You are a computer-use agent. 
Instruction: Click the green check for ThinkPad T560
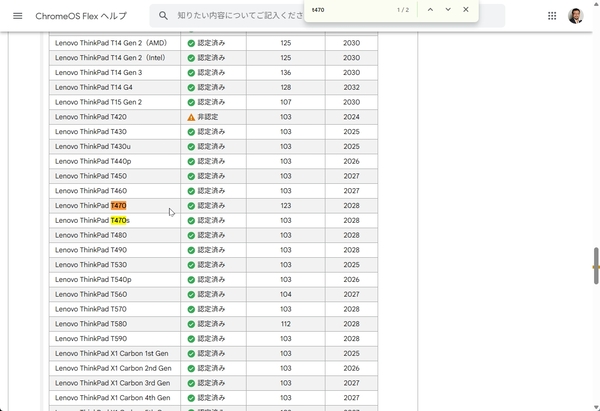click(191, 295)
